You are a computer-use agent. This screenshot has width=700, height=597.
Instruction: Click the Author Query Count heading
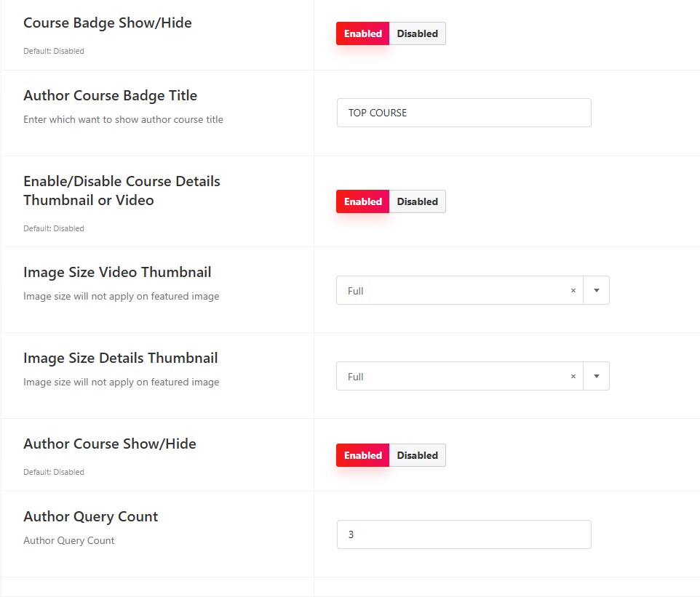pyautogui.click(x=91, y=516)
